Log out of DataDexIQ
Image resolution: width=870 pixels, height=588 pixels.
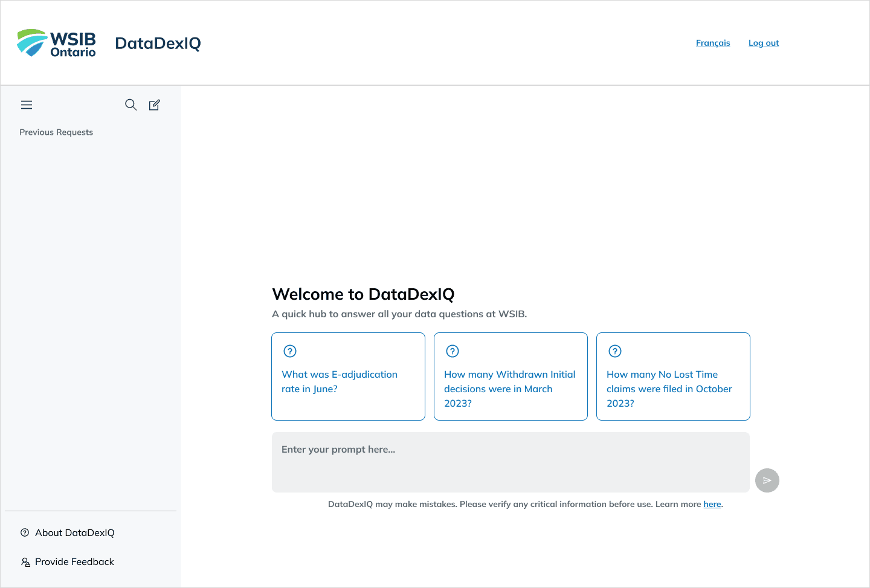[x=764, y=43]
